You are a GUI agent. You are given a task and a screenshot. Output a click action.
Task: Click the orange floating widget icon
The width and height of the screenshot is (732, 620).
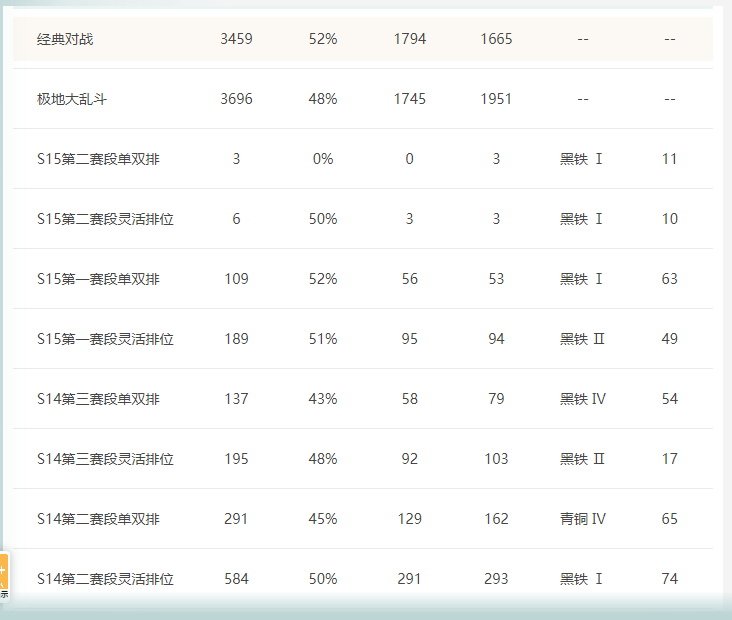click(4, 574)
